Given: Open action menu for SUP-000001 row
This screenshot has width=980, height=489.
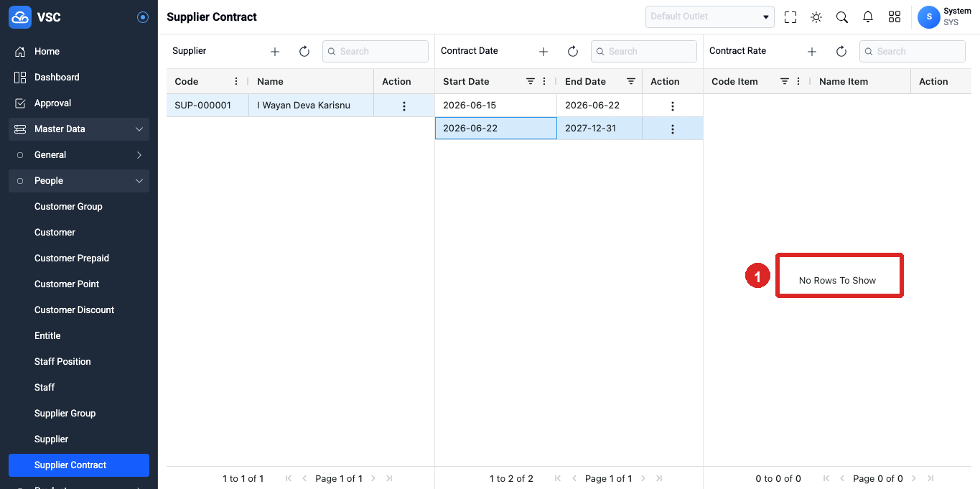Looking at the screenshot, I should (404, 106).
